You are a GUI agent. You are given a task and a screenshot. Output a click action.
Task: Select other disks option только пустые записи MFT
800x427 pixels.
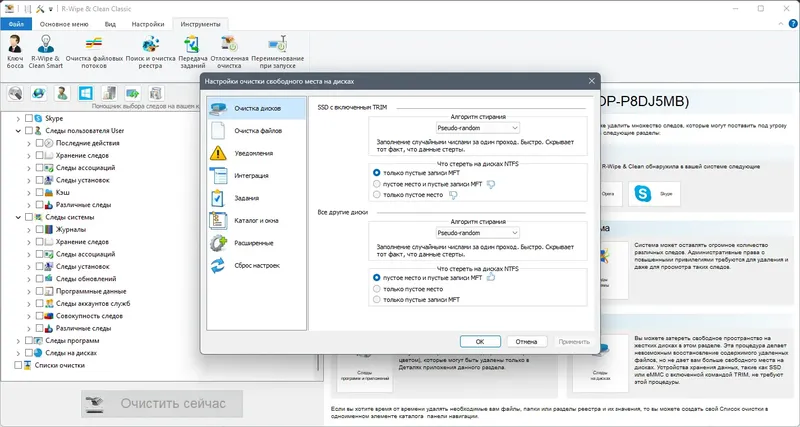pos(377,299)
